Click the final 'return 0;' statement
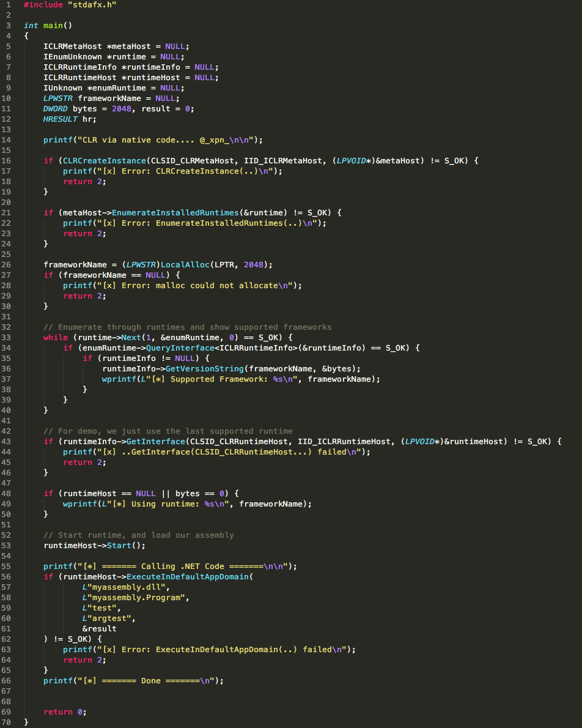This screenshot has width=582, height=728. (x=65, y=712)
